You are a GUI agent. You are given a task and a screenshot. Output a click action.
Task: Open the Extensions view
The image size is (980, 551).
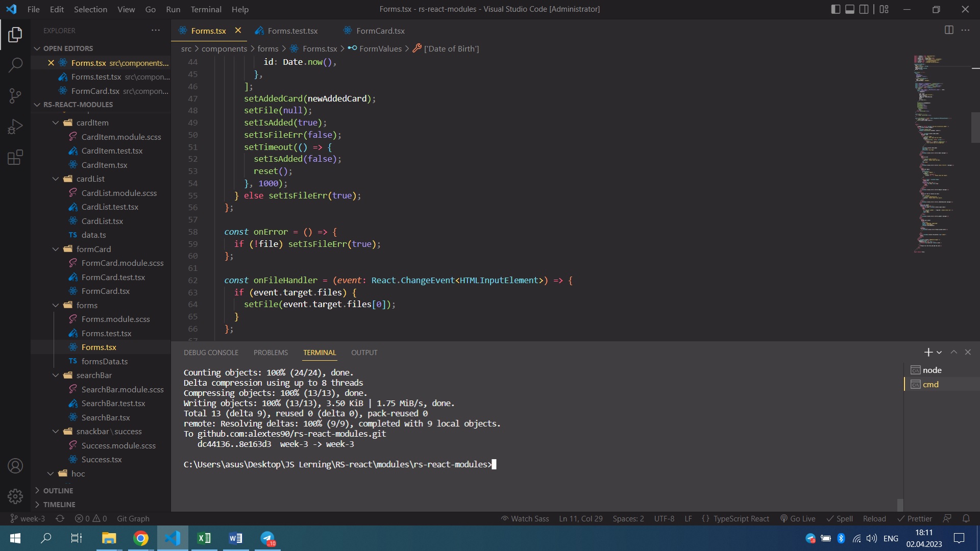click(x=15, y=157)
